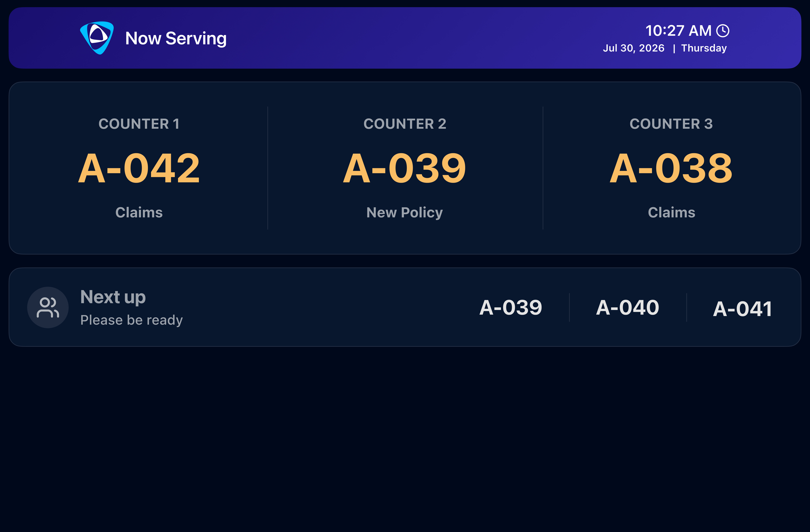Click ticket number A-042
This screenshot has height=532, width=810.
pyautogui.click(x=139, y=168)
